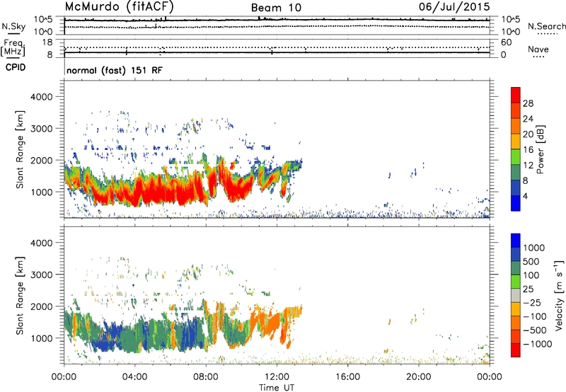Click the orange 20–24 dB power swatch
This screenshot has height=392, width=566.
tap(516, 126)
